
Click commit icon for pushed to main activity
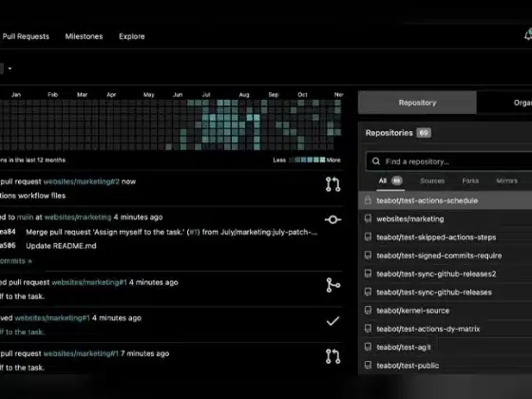point(332,219)
